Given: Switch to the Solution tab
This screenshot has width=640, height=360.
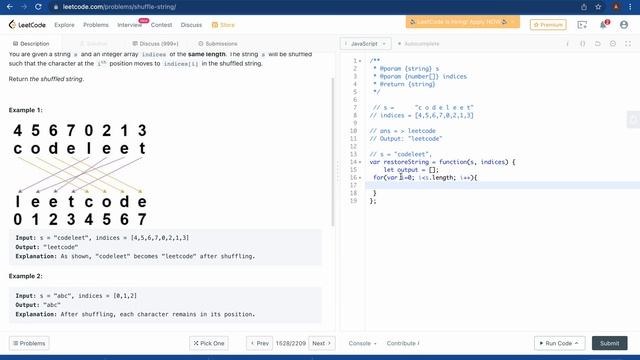Looking at the screenshot, I should click(x=94, y=44).
